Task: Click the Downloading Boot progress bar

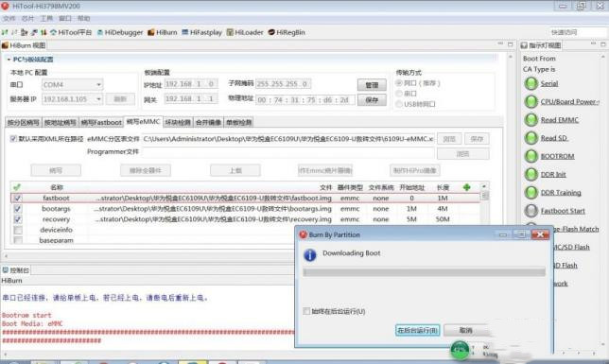Action: [x=424, y=272]
